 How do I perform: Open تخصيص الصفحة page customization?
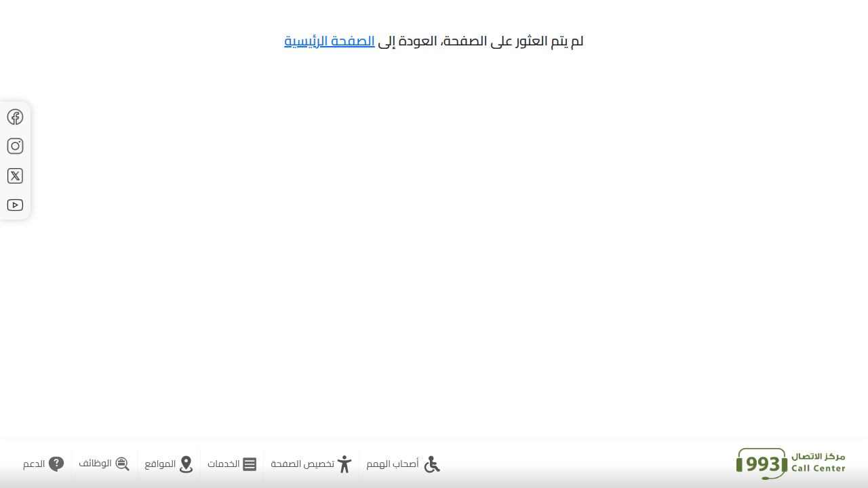[x=302, y=464]
